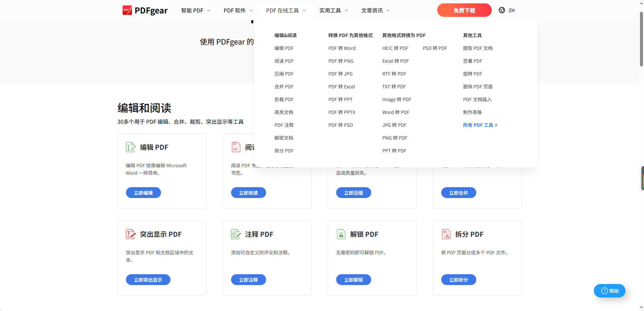The width and height of the screenshot is (644, 311).
Task: Click the 立即解锁 button
Action: point(353,280)
